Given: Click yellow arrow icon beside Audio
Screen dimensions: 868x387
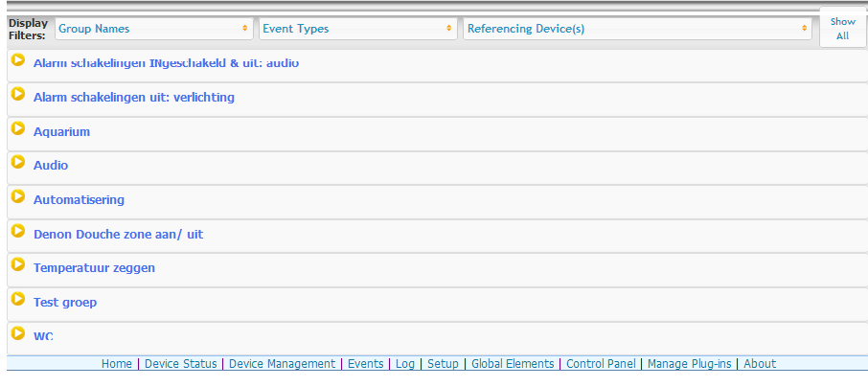Looking at the screenshot, I should (17, 163).
